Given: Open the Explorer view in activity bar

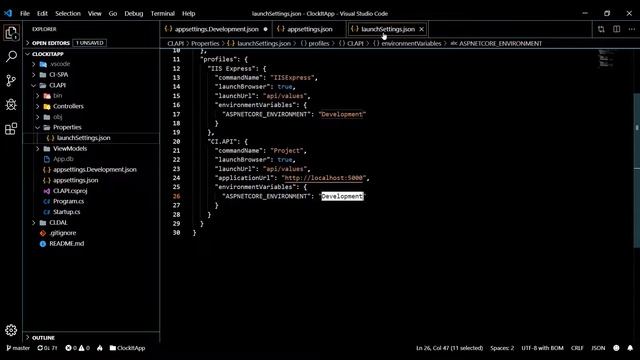Looking at the screenshot, I should pyautogui.click(x=11, y=33).
